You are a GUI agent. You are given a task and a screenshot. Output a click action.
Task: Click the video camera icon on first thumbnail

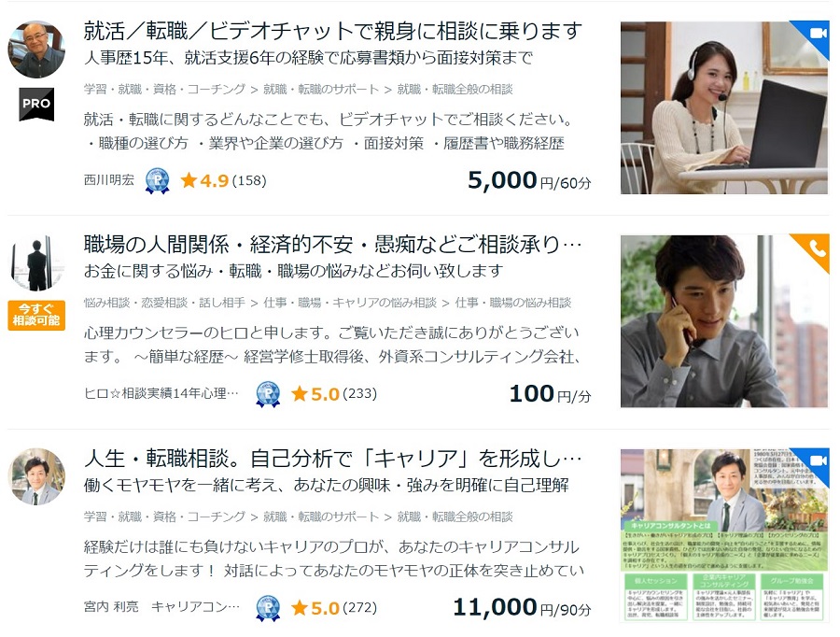tap(818, 34)
